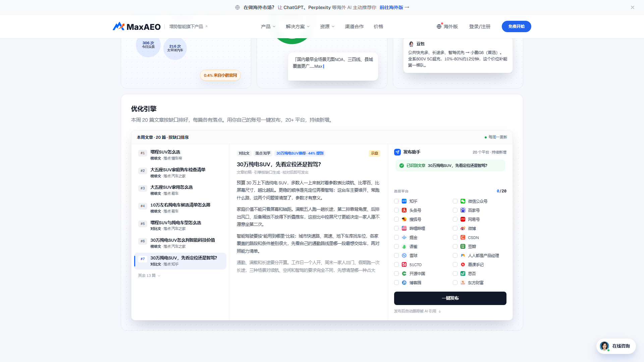Screen dimensions: 644x362
Task: Open the 海外版 nav item
Action: tap(447, 26)
